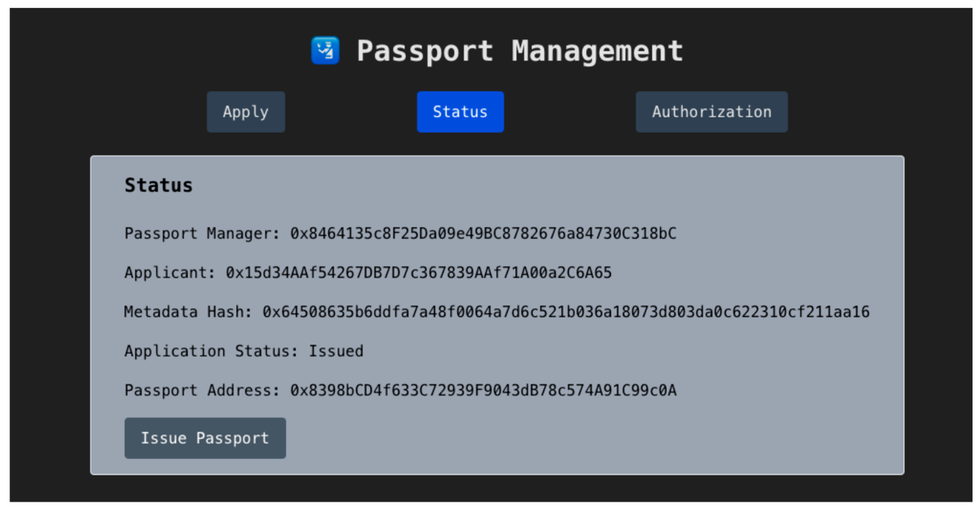Click the Issued status value
Viewport: 980px width, 511px height.
pyautogui.click(x=336, y=351)
